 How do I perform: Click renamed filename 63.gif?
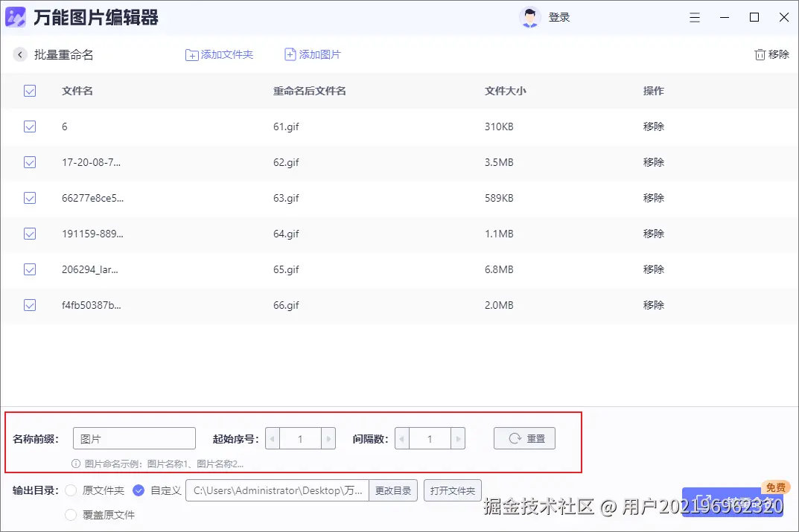(x=286, y=198)
